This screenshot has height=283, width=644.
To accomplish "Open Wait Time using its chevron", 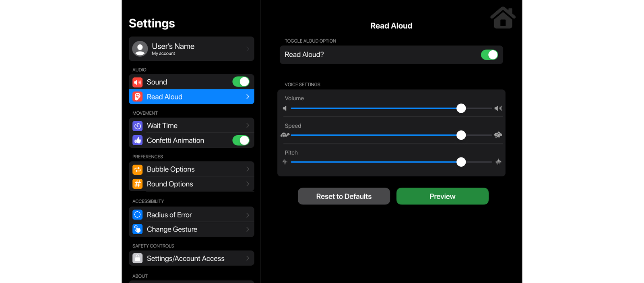I will coord(248,126).
